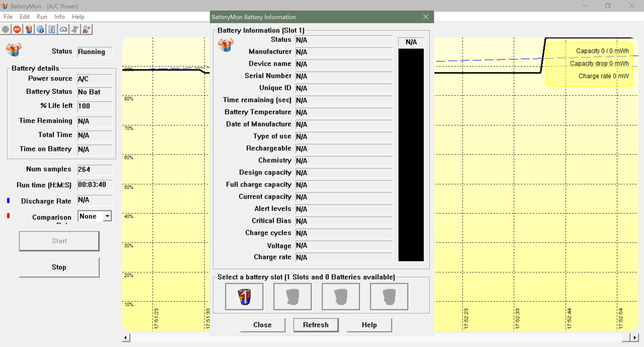Open battery information via battery toolbar icon
The width and height of the screenshot is (644, 347).
[29, 30]
